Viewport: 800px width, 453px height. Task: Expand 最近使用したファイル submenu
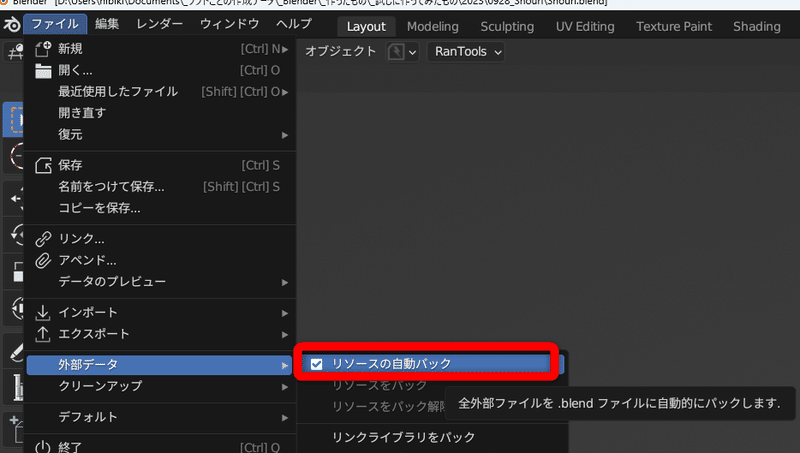[159, 92]
